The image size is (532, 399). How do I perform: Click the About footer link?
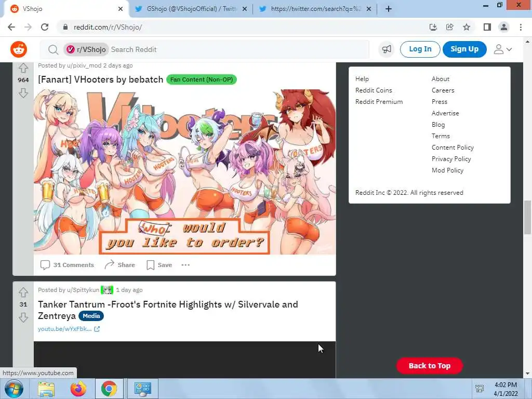point(441,79)
